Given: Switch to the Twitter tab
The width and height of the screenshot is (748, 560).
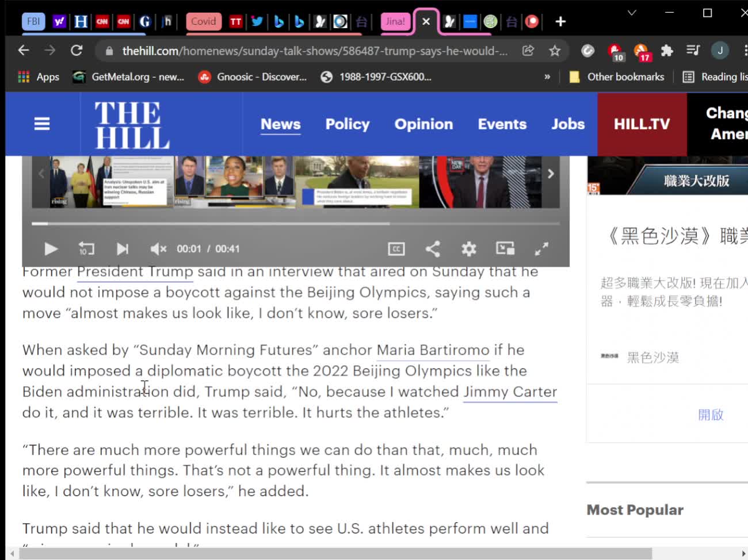Looking at the screenshot, I should 257,21.
